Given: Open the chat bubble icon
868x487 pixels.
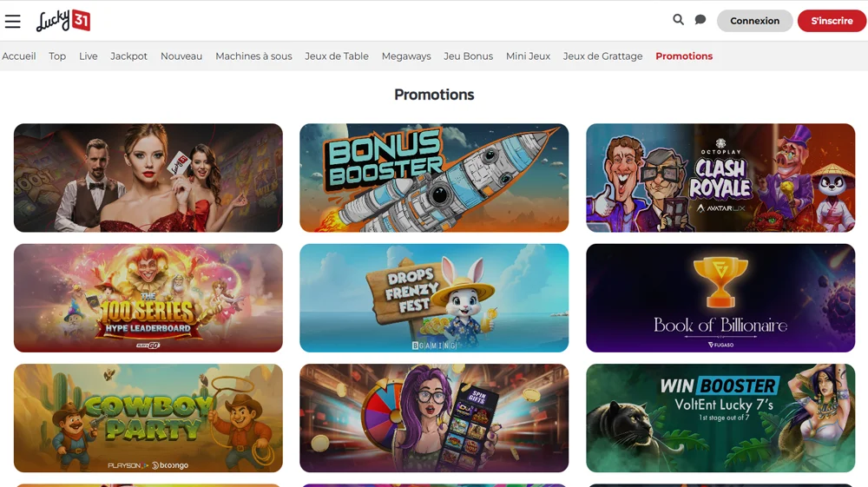Looking at the screenshot, I should [700, 20].
